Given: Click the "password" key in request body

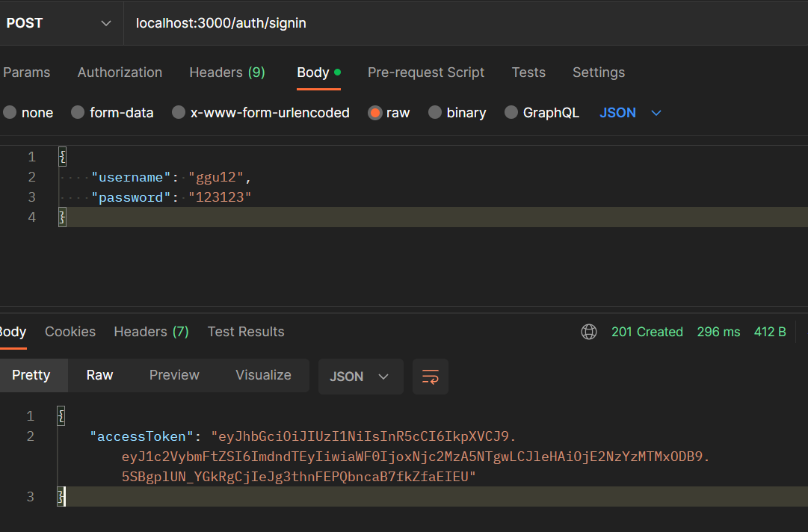Looking at the screenshot, I should point(131,197).
